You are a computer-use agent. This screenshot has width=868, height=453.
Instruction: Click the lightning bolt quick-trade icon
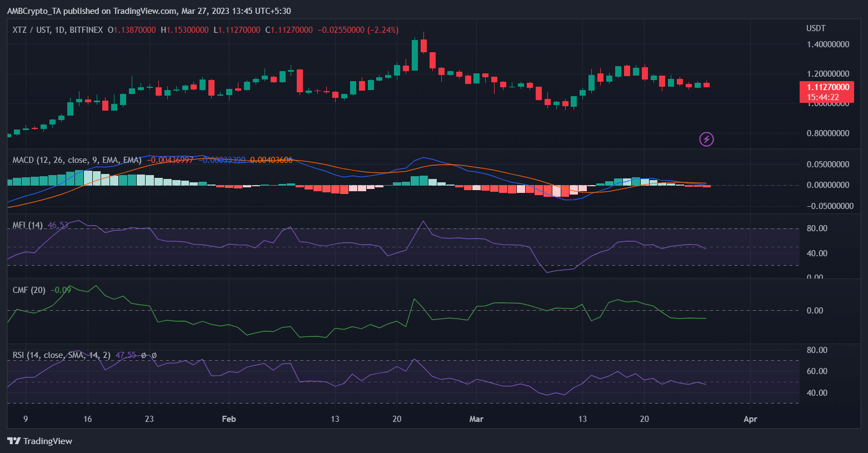click(x=706, y=139)
